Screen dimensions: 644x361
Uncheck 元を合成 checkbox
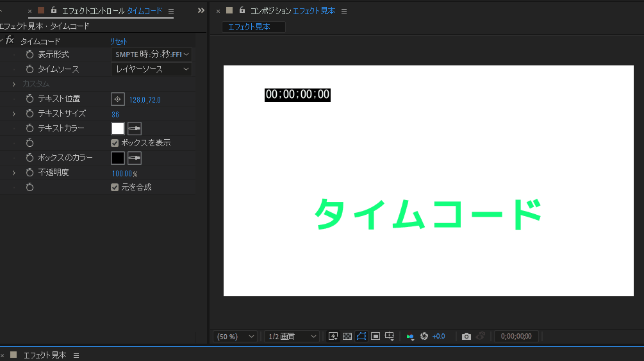115,187
